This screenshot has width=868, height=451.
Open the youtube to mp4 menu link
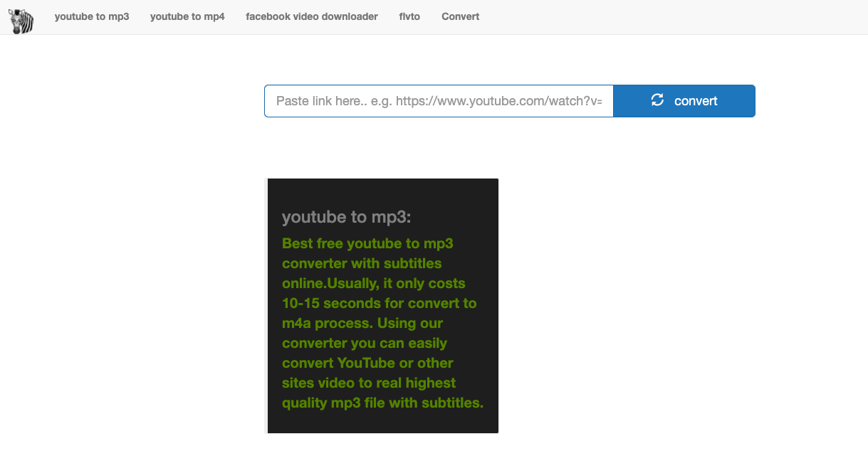pos(187,16)
